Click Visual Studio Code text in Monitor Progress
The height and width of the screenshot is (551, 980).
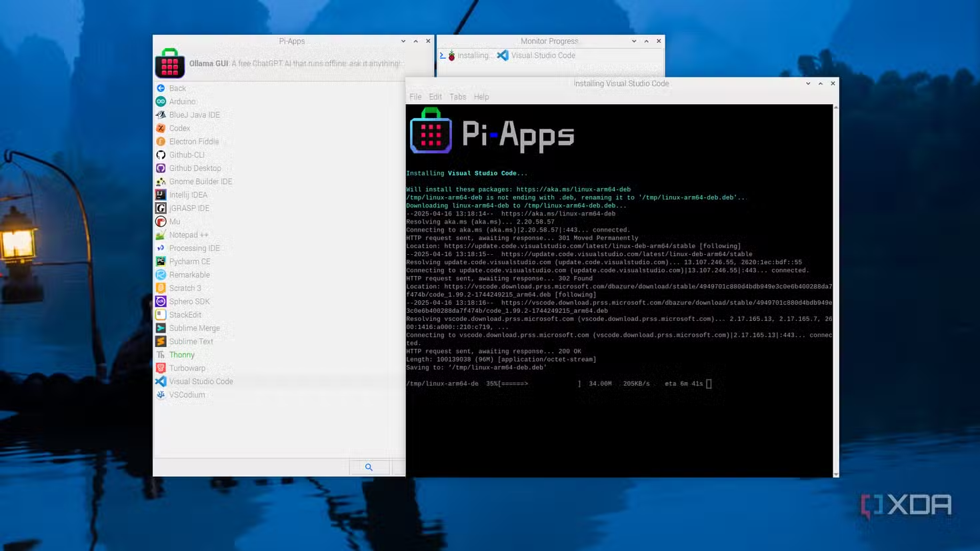point(543,55)
